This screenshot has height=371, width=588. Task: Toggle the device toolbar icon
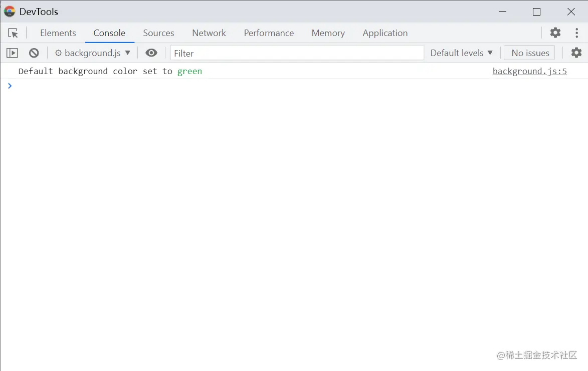point(12,53)
